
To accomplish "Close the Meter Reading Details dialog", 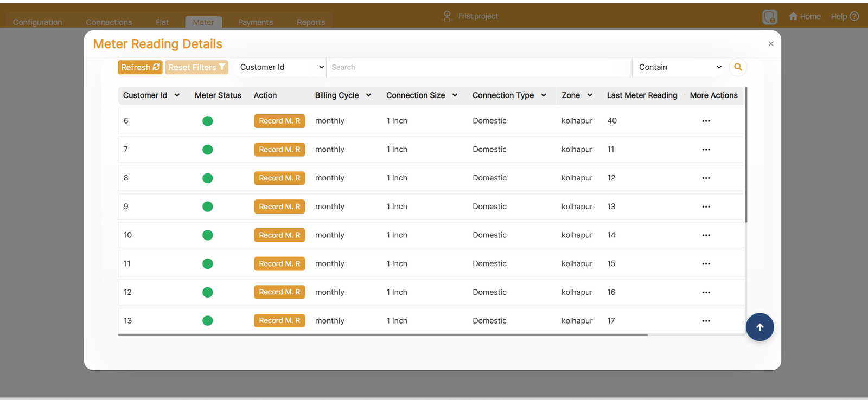I will [771, 44].
